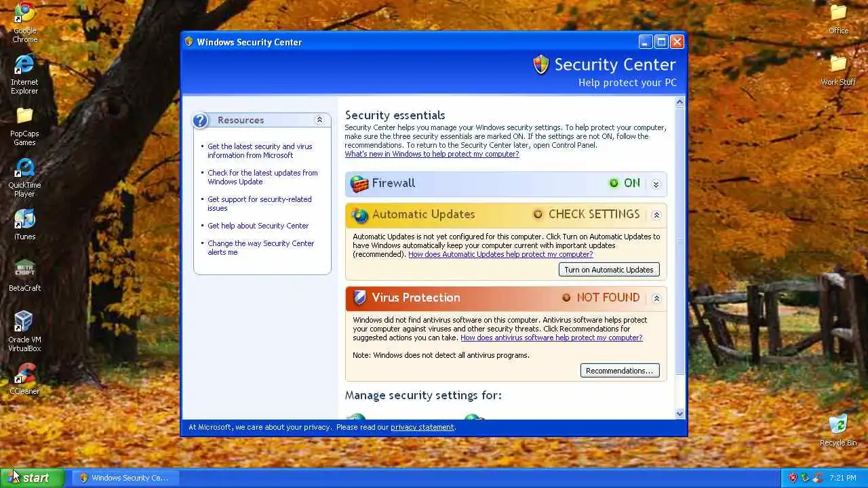Collapse the Virus Protection section
This screenshot has width=868, height=488.
point(656,298)
